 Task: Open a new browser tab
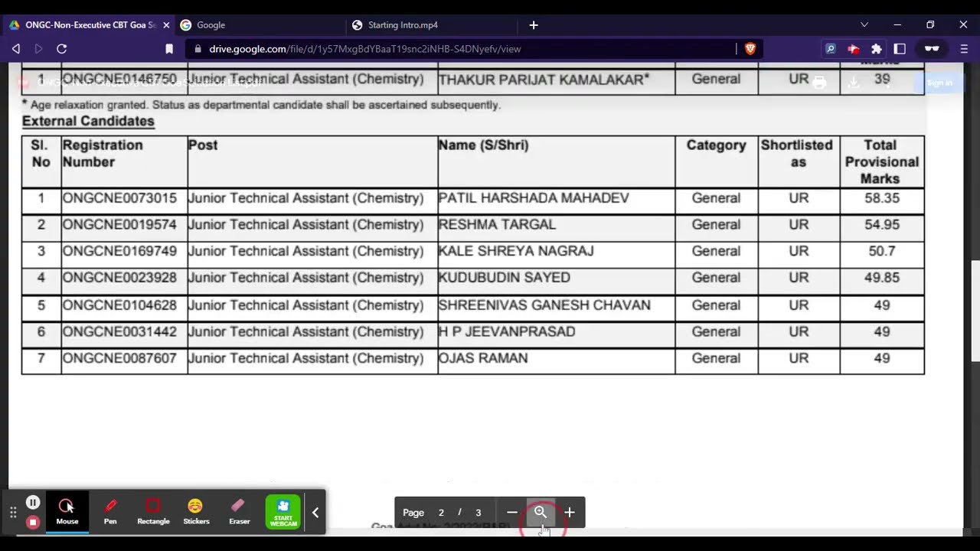(x=534, y=24)
